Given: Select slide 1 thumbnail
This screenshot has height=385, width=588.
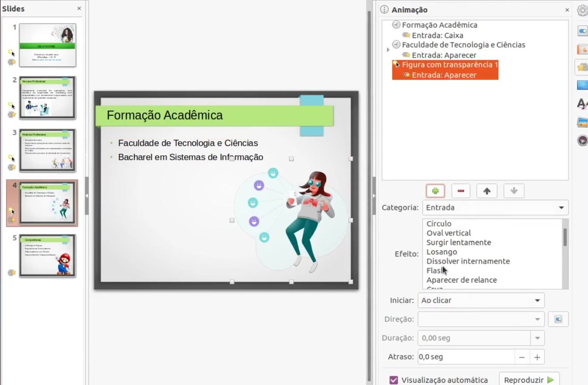Looking at the screenshot, I should pos(48,45).
